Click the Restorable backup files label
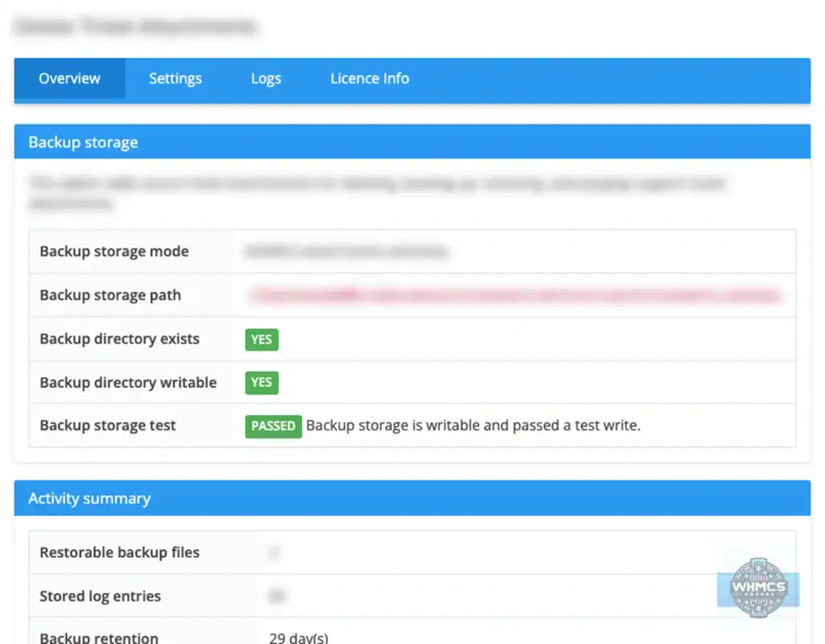Viewport: 825px width, 644px height. (x=119, y=552)
